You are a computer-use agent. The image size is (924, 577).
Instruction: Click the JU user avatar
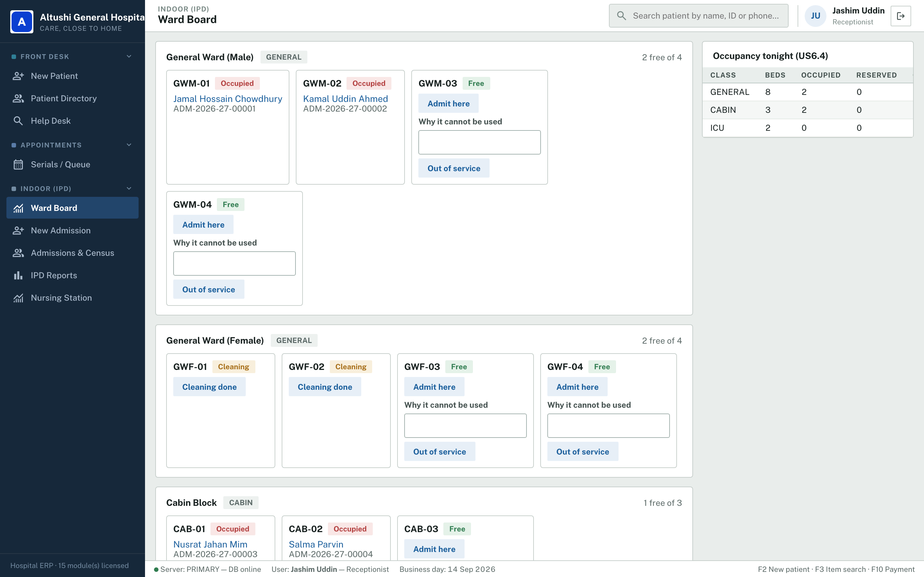(815, 16)
